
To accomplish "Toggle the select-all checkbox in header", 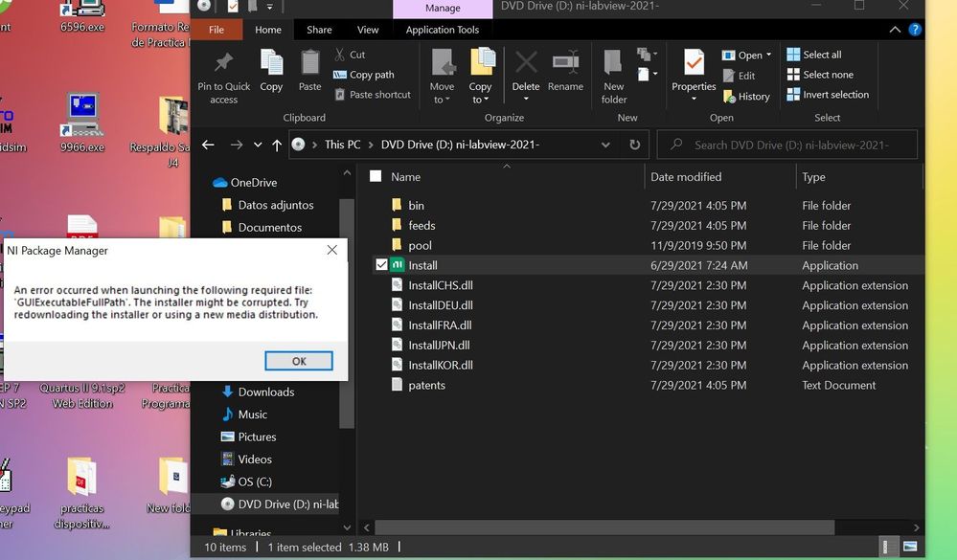I will [376, 176].
